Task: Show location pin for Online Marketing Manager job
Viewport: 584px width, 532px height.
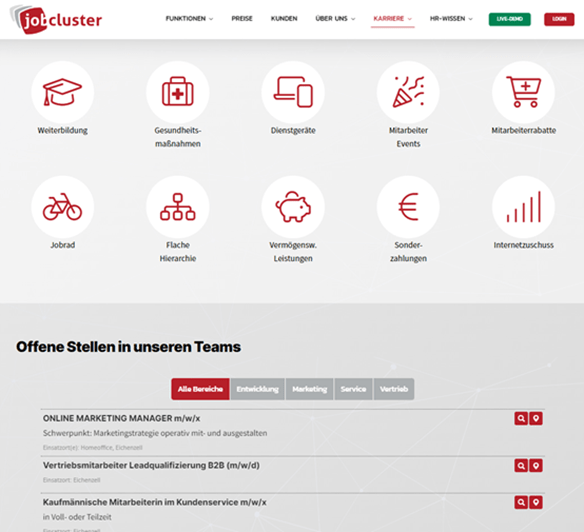Action: click(x=536, y=418)
